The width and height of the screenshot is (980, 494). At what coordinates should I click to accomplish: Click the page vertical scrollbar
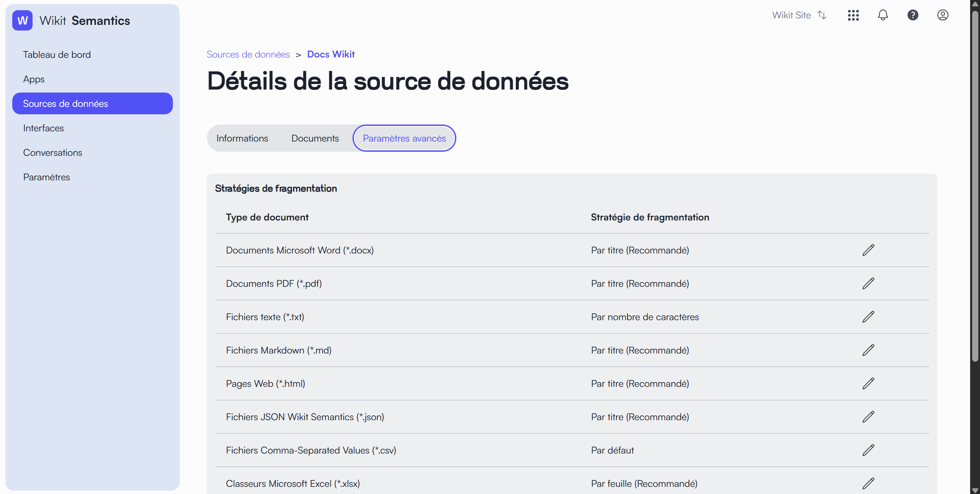(975, 186)
